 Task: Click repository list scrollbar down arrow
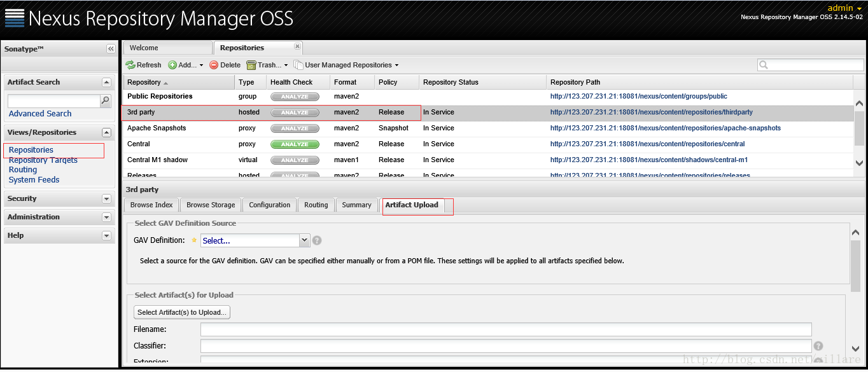[859, 163]
